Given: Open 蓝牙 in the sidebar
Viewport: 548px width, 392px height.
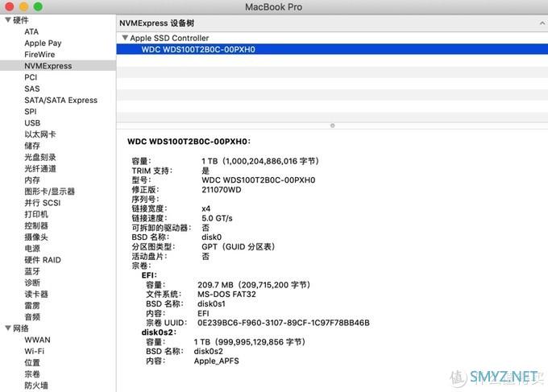Looking at the screenshot, I should [32, 271].
